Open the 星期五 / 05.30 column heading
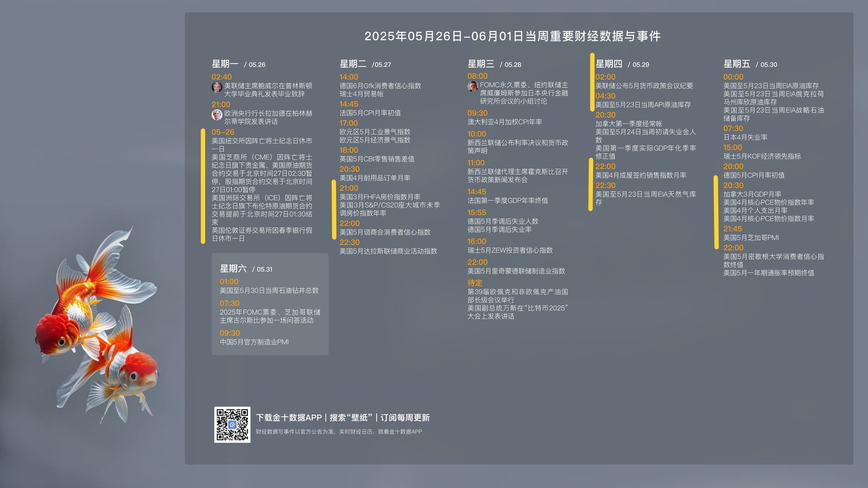This screenshot has width=868, height=488. click(750, 64)
